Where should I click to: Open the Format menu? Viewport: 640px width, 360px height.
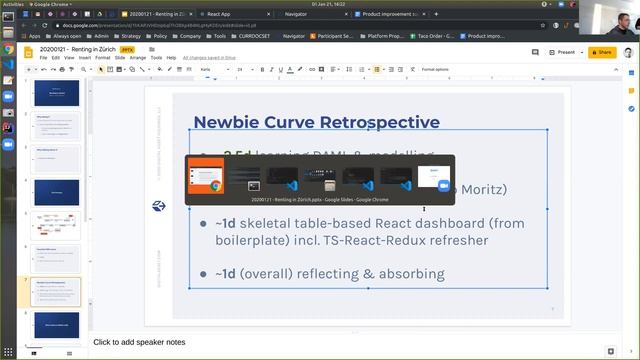(103, 58)
